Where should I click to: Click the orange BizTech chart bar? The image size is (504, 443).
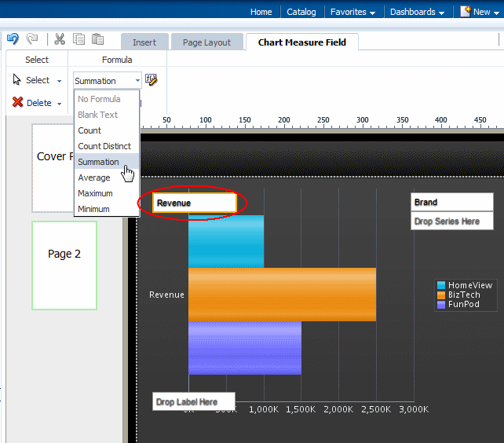[282, 295]
